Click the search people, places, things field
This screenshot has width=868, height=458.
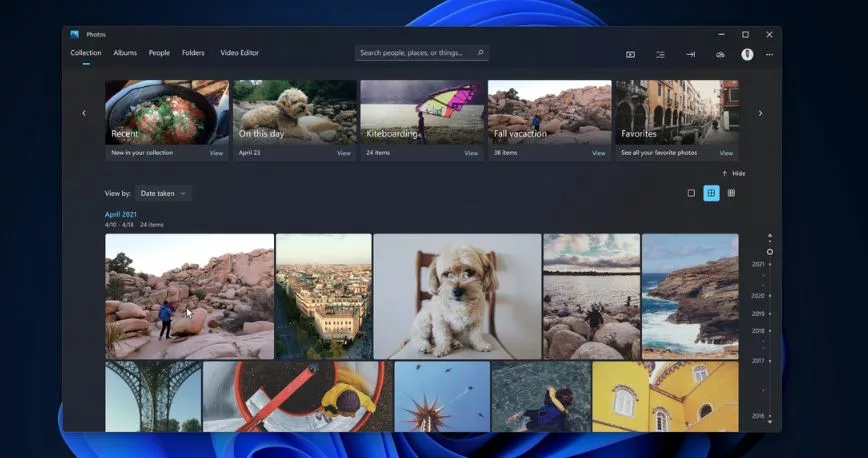pos(421,53)
